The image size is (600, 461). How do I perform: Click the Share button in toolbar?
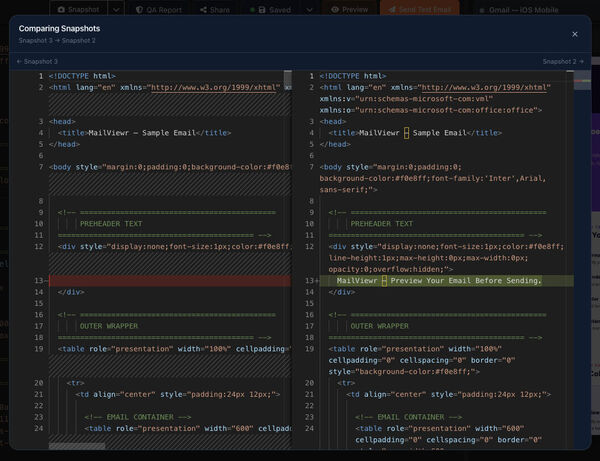(215, 10)
